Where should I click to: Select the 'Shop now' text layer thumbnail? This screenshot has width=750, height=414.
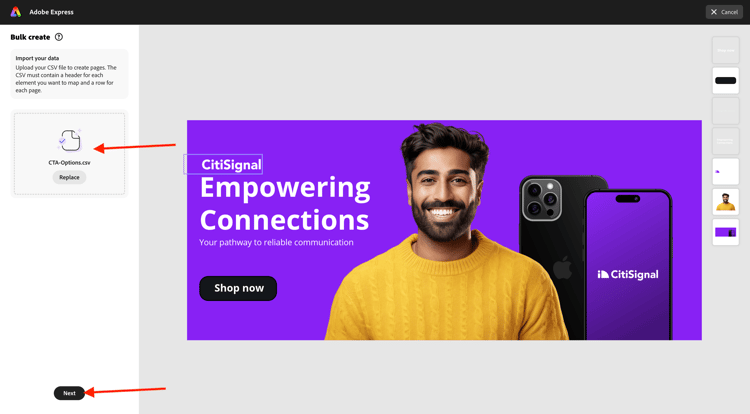(726, 50)
